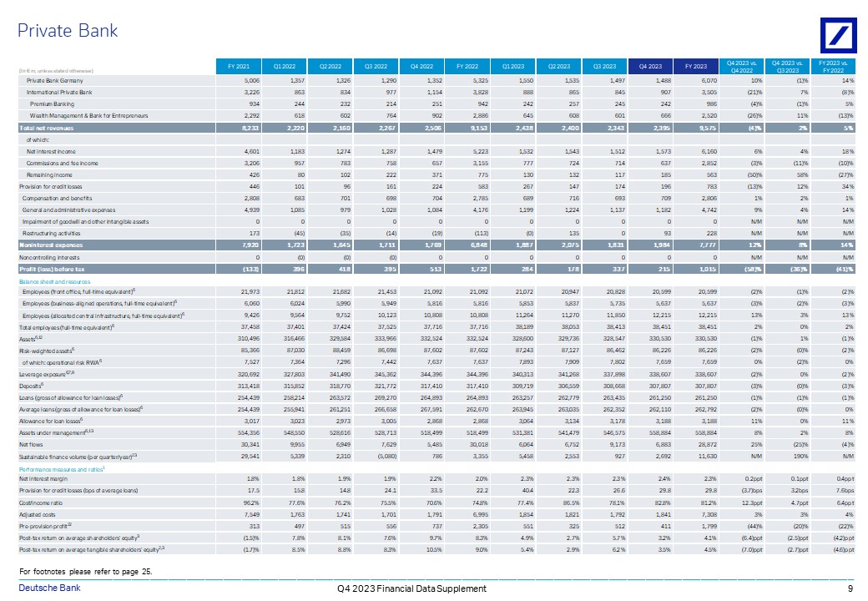This screenshot has width=868, height=601.
Task: Click the 'Q4 2023 vs. Q3 2023' header
Action: pos(788,67)
